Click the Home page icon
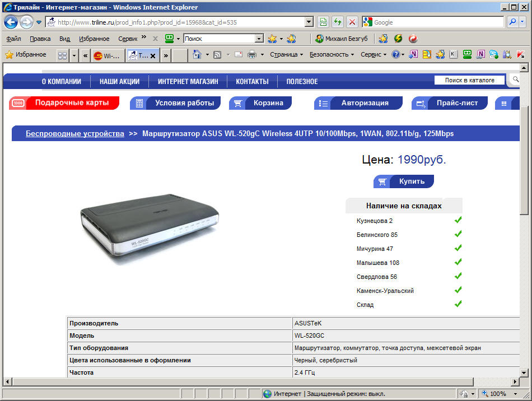Screen dimensions: 532x401 [197, 55]
